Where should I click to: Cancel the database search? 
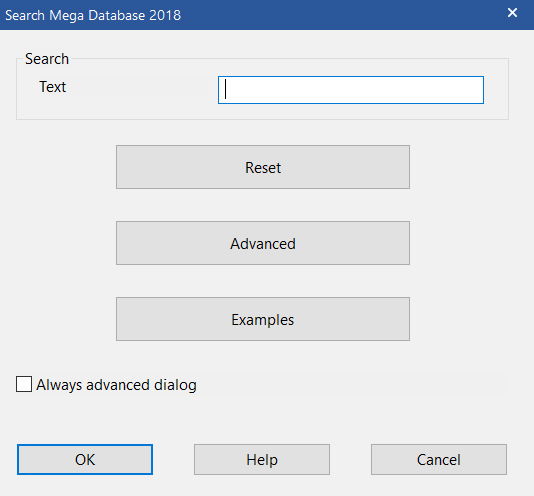point(439,459)
